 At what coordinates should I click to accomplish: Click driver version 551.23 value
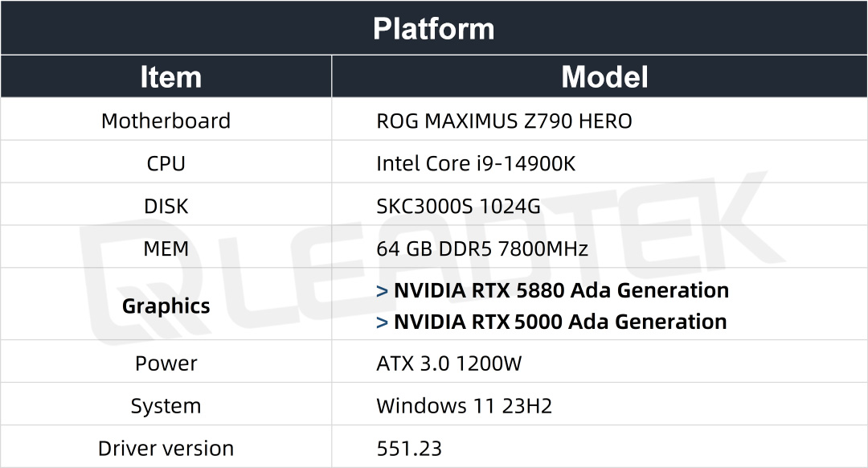coord(409,449)
